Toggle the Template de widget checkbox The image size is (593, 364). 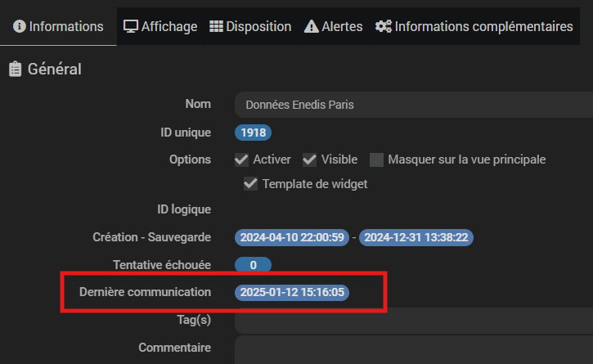click(x=251, y=184)
